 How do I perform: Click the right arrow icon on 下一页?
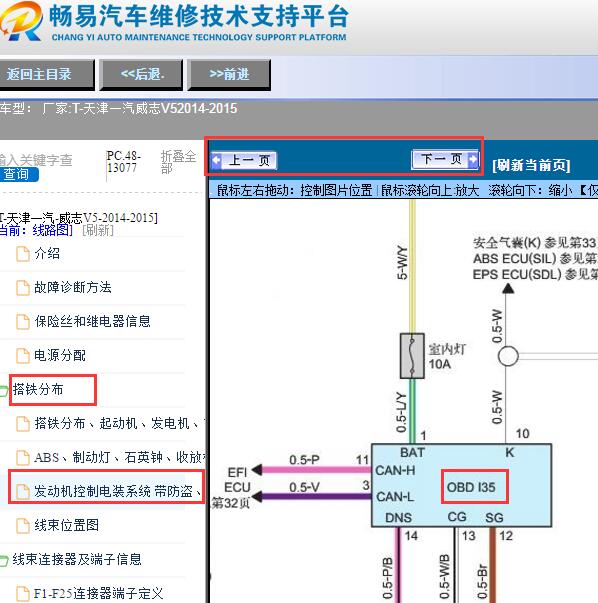(x=473, y=158)
